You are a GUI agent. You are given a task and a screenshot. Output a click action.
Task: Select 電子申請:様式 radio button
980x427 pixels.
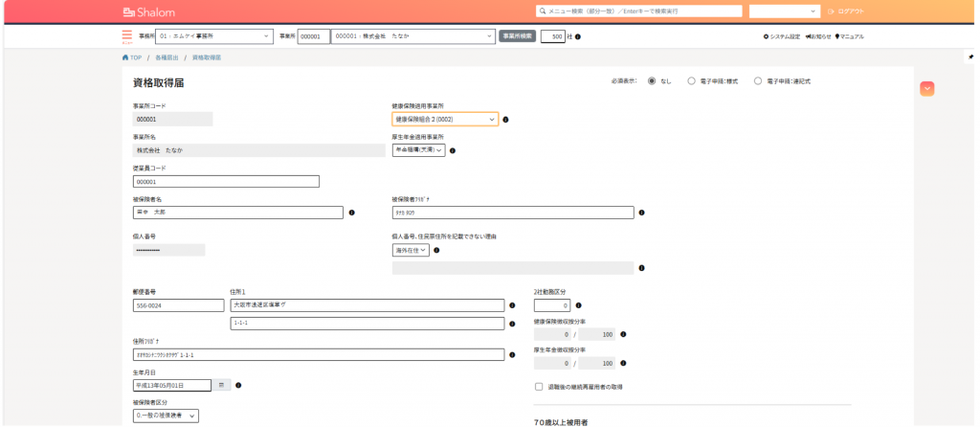coord(692,81)
